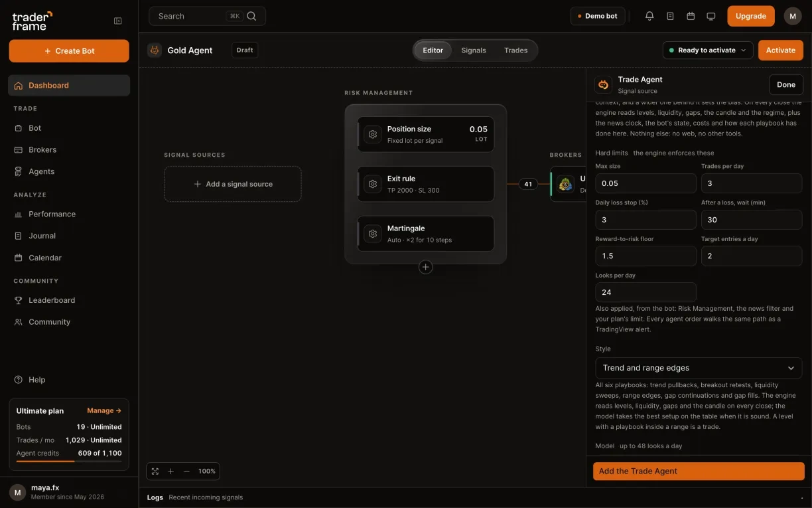The image size is (812, 508).
Task: Click the Activate button
Action: click(x=781, y=50)
